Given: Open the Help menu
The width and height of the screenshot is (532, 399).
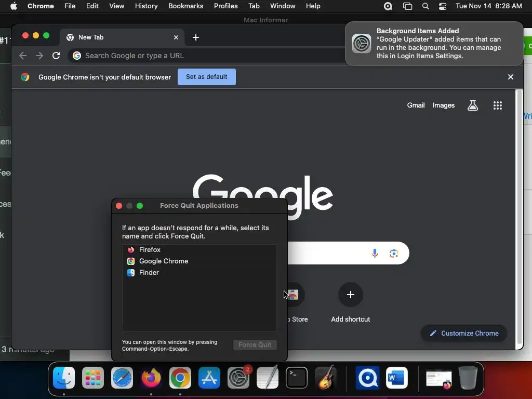Looking at the screenshot, I should 313,6.
